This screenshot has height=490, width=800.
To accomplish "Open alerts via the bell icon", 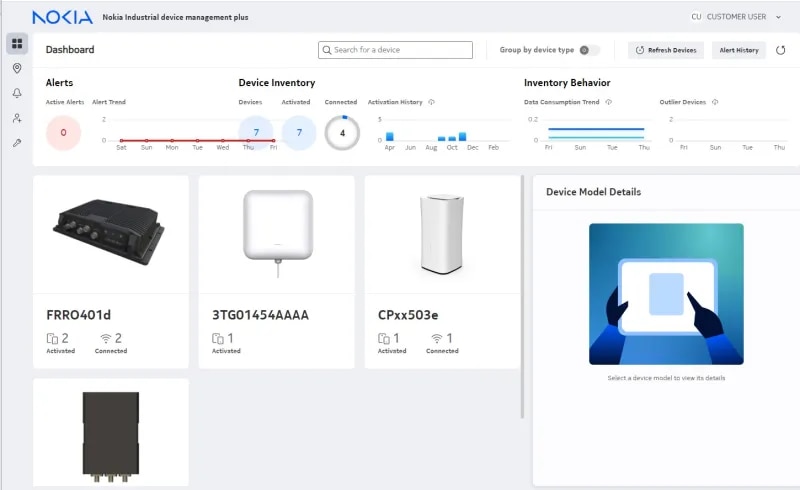I will click(17, 94).
